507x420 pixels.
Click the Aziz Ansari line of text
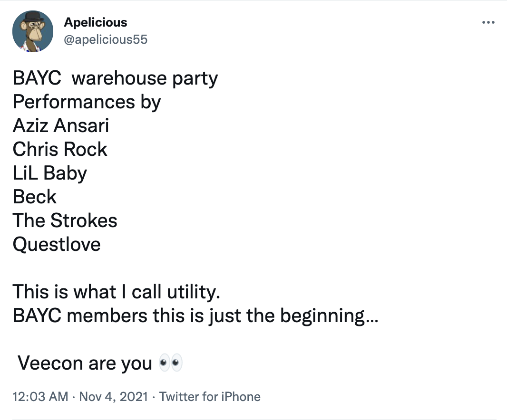pyautogui.click(x=61, y=125)
